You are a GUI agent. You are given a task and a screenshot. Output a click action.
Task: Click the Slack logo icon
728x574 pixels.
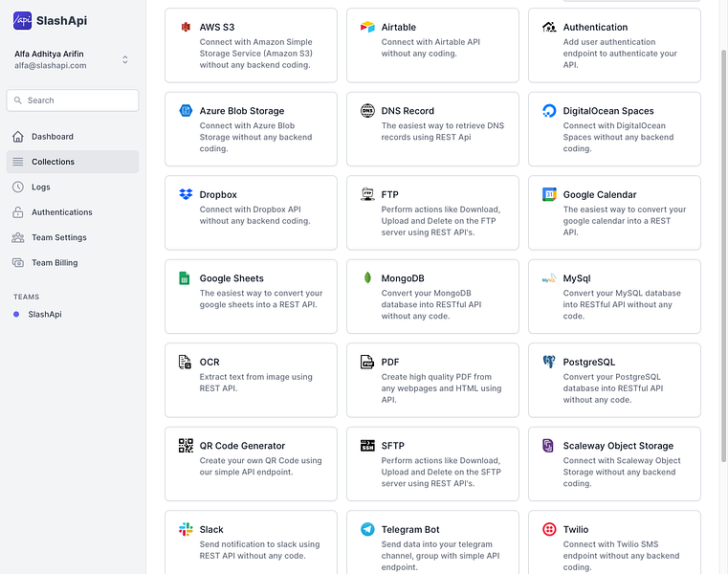(186, 529)
